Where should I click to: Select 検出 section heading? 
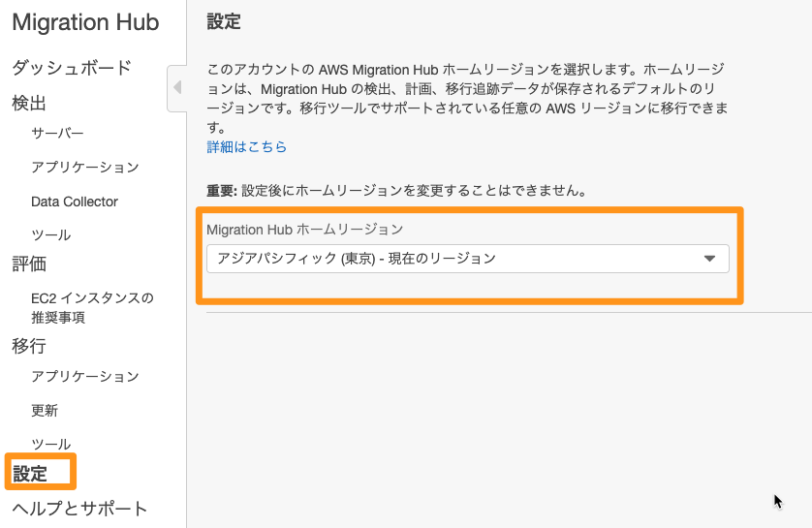tap(29, 103)
